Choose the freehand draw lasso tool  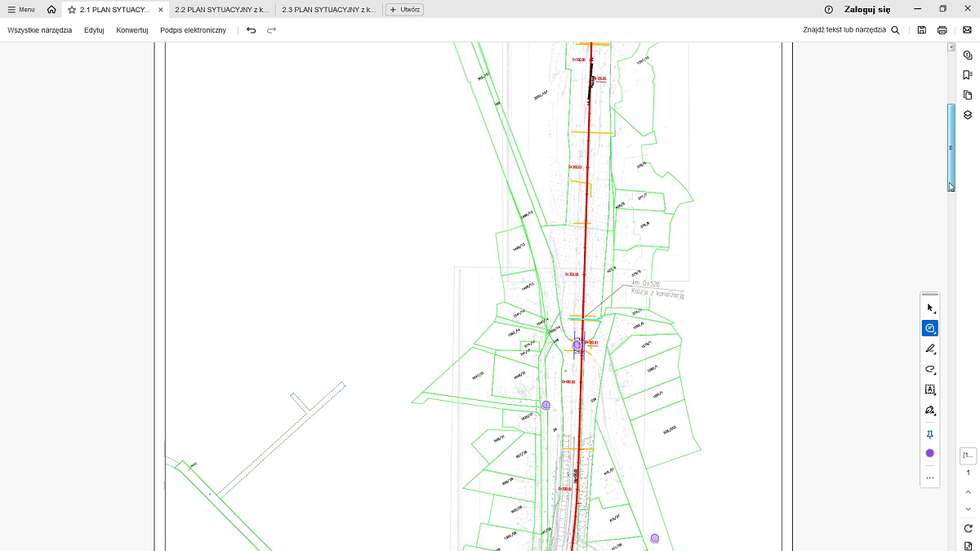click(x=929, y=369)
